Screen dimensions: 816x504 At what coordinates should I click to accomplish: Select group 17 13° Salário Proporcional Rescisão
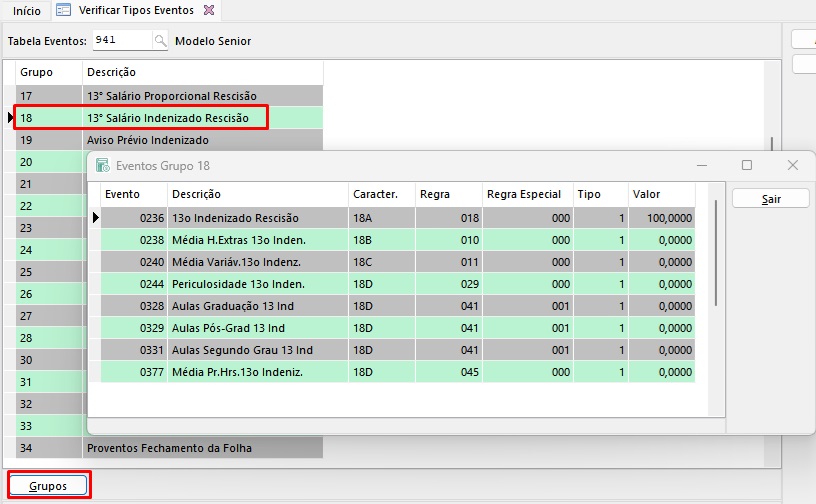[169, 96]
